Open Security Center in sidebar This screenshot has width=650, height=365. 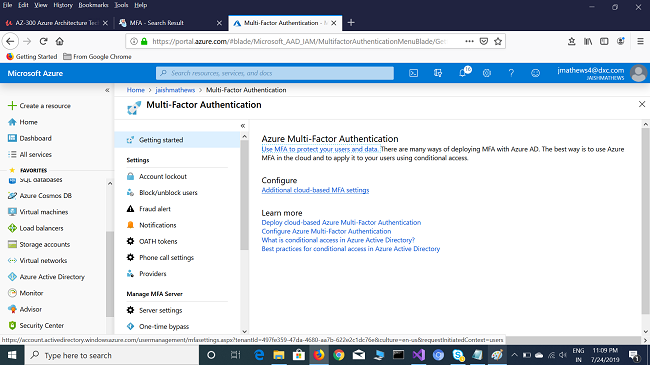click(x=41, y=325)
